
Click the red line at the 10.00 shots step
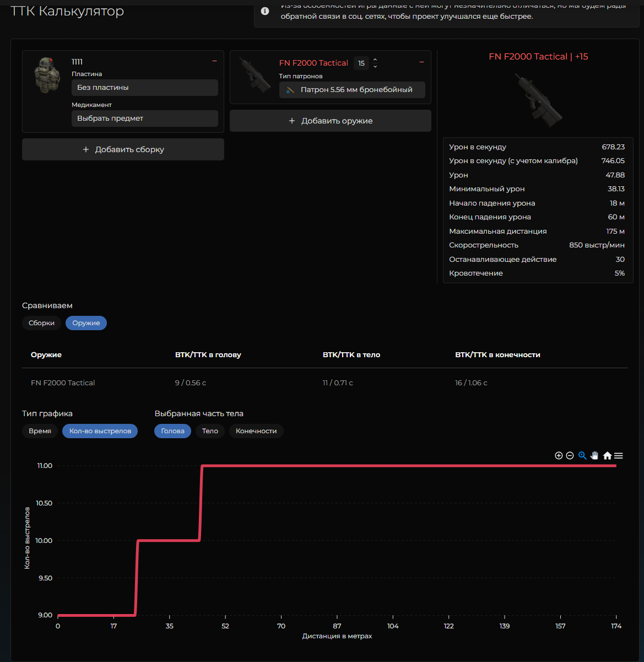[169, 540]
